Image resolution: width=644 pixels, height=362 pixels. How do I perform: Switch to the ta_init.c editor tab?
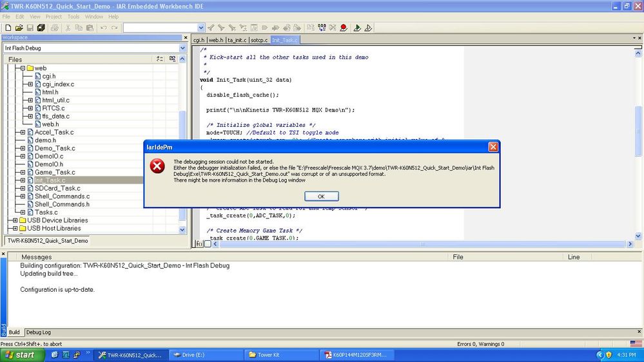(237, 40)
